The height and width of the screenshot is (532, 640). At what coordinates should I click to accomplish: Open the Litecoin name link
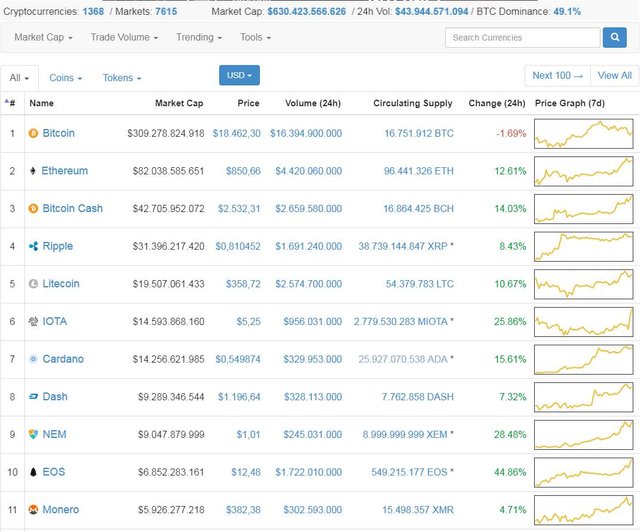tap(61, 284)
